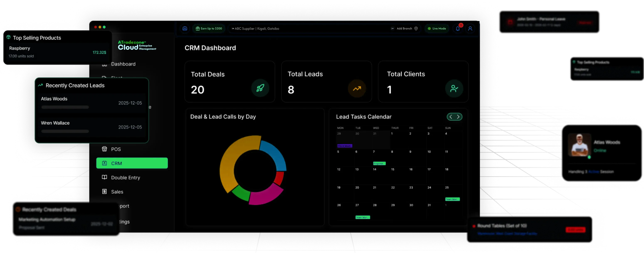Select day 10 in the calendar

[x=429, y=152]
